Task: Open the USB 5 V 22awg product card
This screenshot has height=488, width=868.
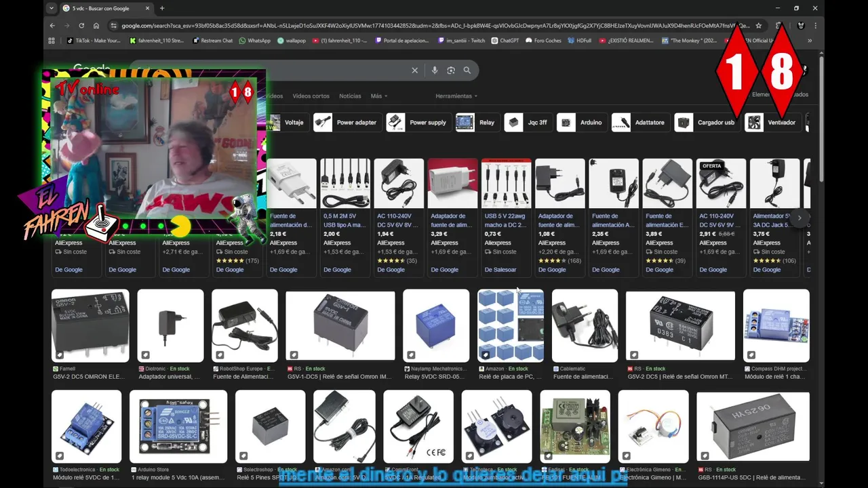Action: [x=506, y=217]
